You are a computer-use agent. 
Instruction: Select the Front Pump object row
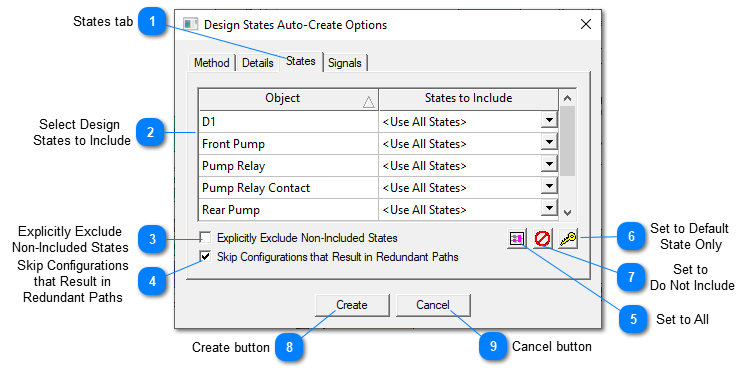(289, 144)
